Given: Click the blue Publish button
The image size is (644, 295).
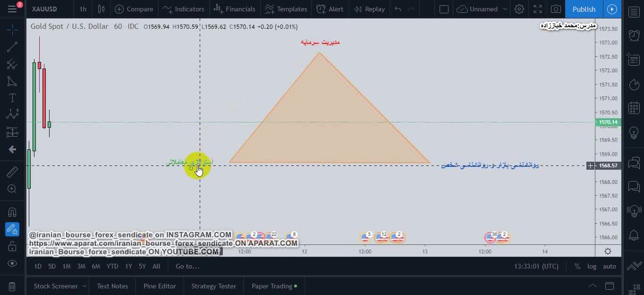Looking at the screenshot, I should (584, 9).
